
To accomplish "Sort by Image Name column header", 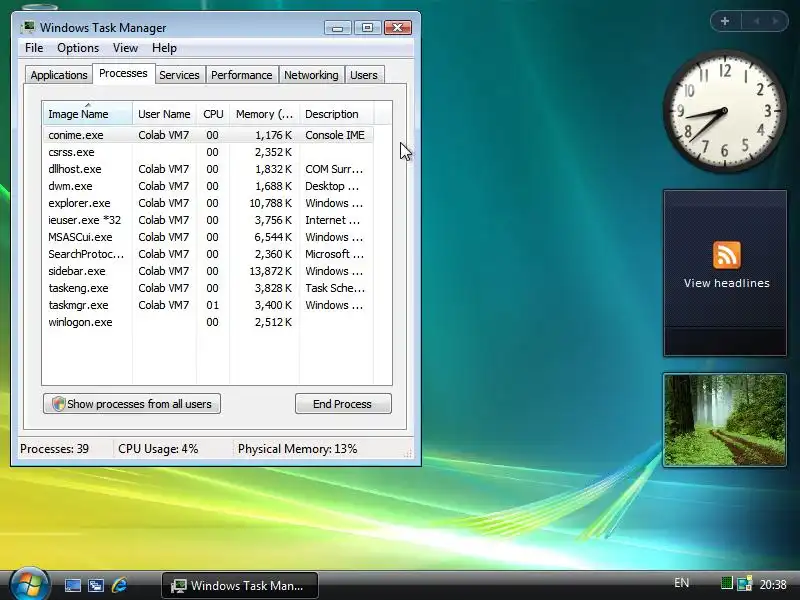I will (x=88, y=114).
